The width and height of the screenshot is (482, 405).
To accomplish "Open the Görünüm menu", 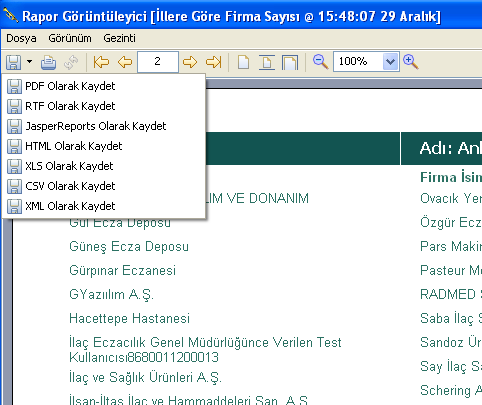I will (70, 38).
